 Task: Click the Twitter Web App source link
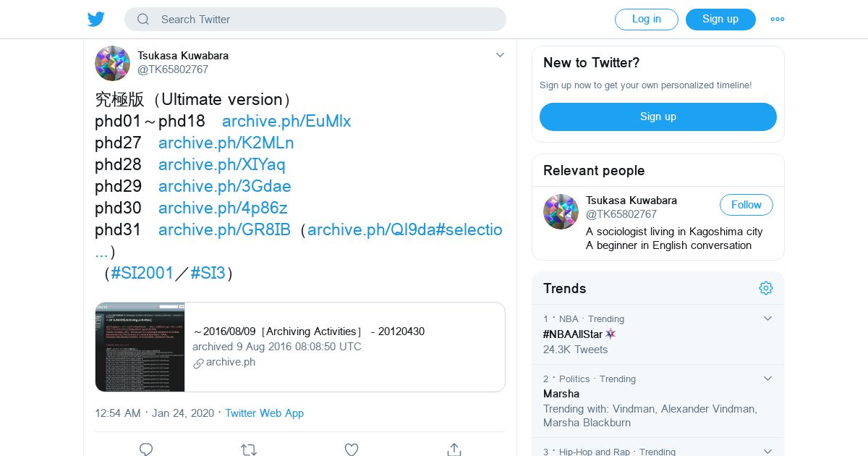point(264,413)
